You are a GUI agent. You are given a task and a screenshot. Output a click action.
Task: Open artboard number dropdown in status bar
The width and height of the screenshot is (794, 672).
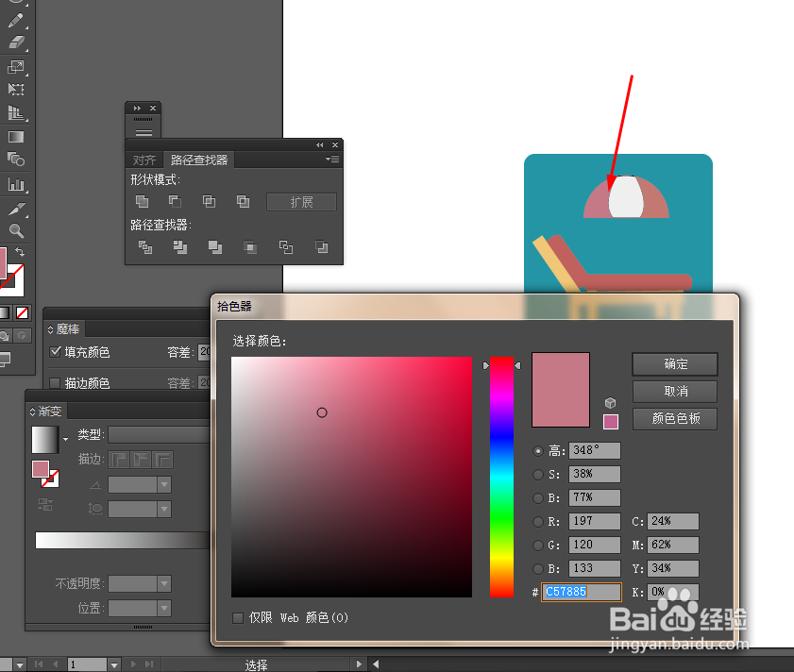pos(114,664)
